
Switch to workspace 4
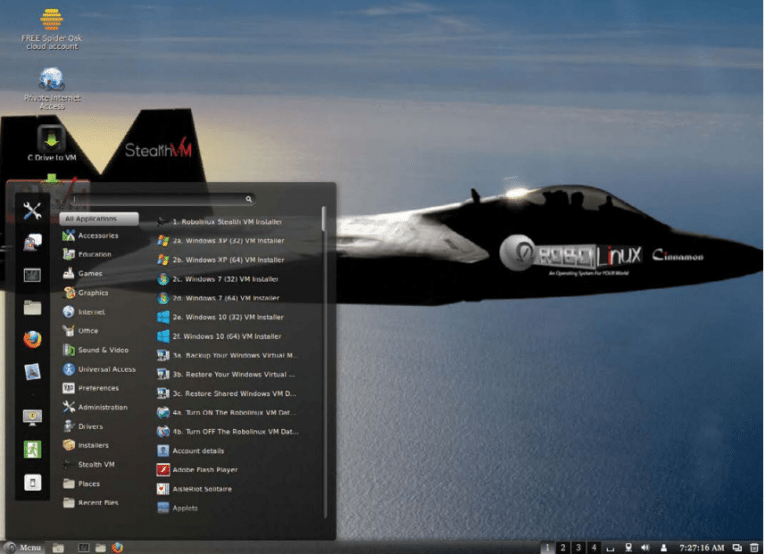(594, 548)
